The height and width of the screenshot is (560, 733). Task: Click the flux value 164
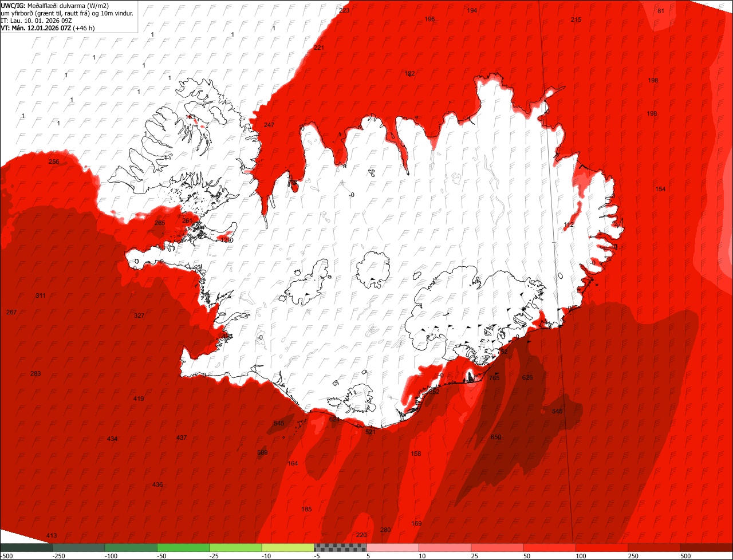[x=293, y=464]
